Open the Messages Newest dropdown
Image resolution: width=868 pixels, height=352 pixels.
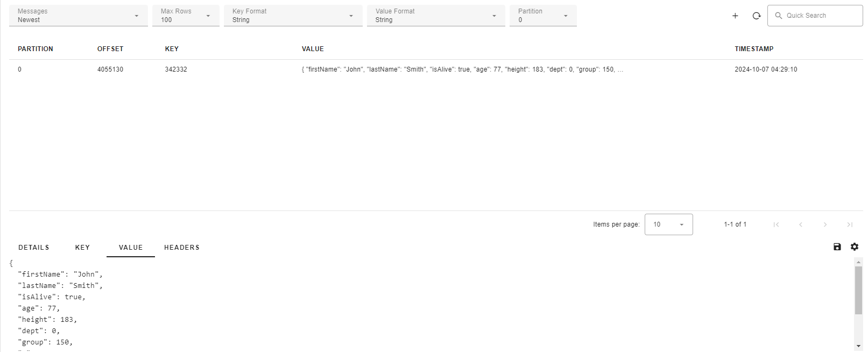(x=78, y=16)
